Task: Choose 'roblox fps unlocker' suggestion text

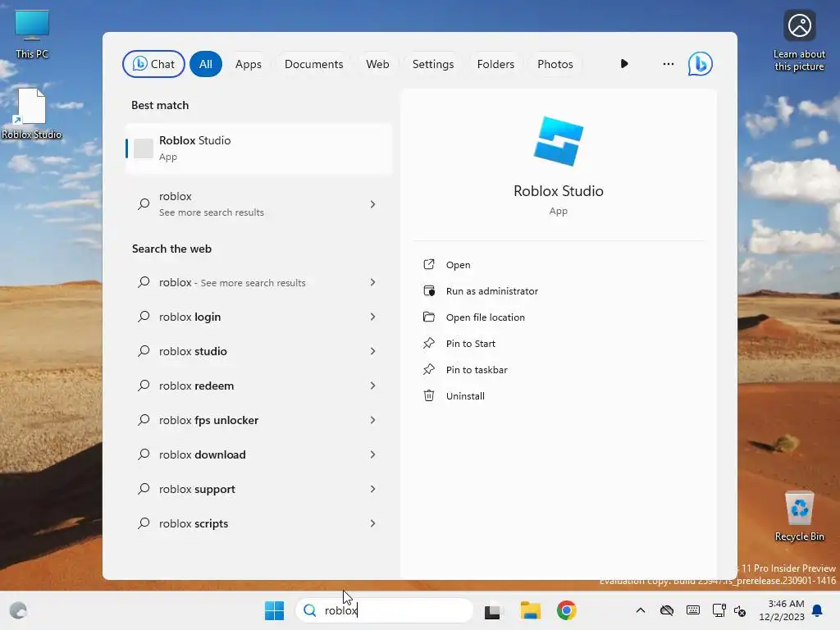Action: [208, 420]
